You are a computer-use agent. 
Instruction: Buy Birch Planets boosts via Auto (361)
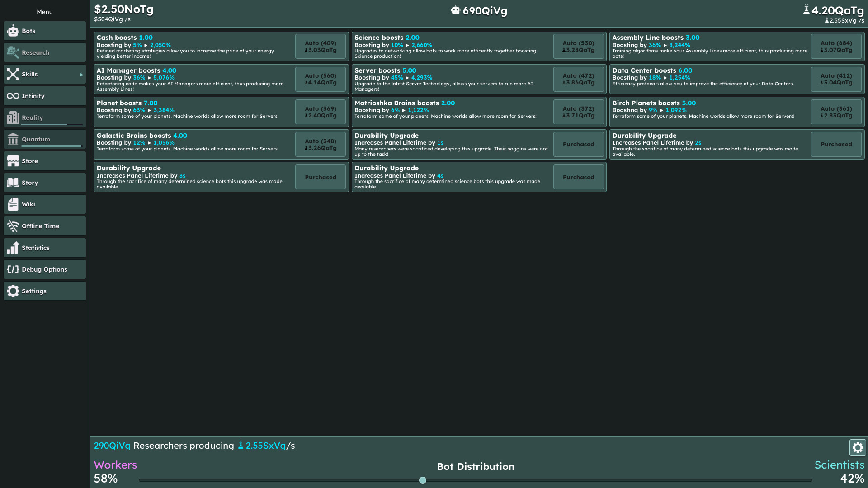pyautogui.click(x=836, y=112)
